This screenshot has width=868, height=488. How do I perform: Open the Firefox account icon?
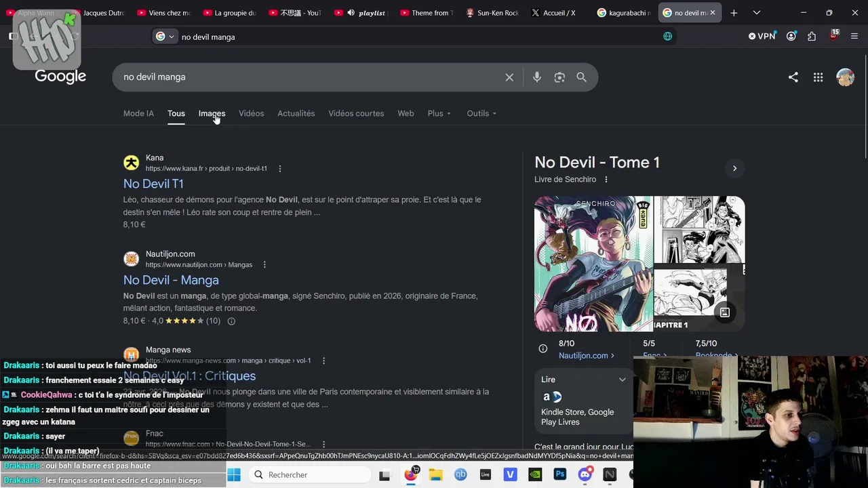click(791, 37)
